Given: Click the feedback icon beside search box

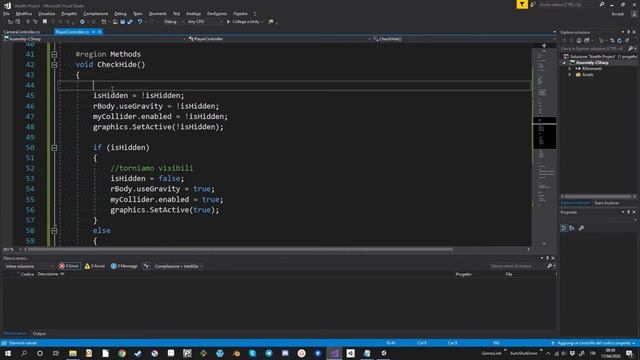Looking at the screenshot, I should 533,4.
